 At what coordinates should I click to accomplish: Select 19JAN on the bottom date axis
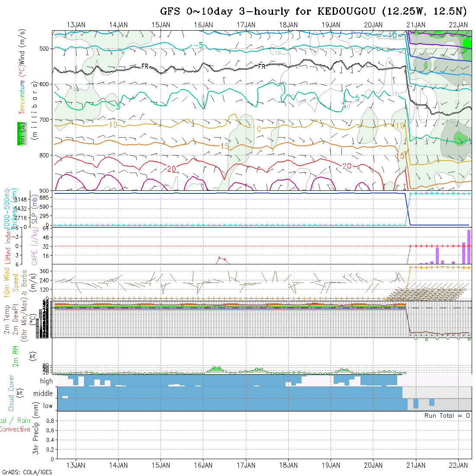pyautogui.click(x=331, y=465)
